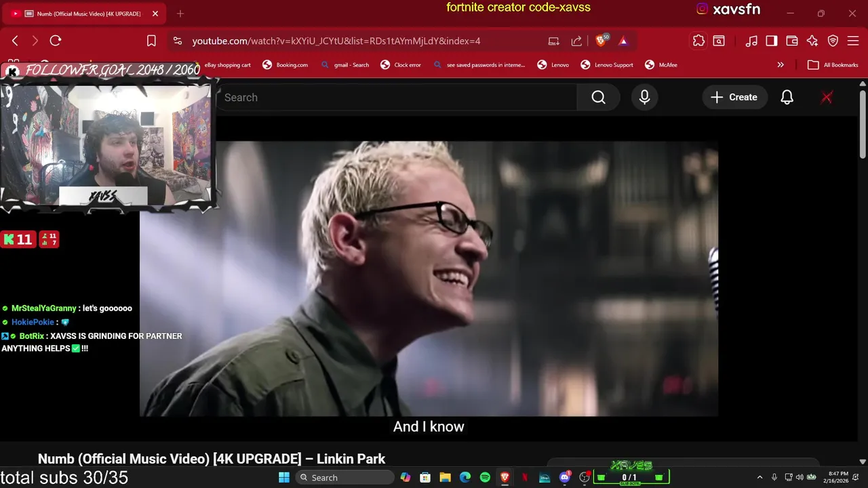
Task: Open Discord from the taskbar
Action: (x=565, y=477)
